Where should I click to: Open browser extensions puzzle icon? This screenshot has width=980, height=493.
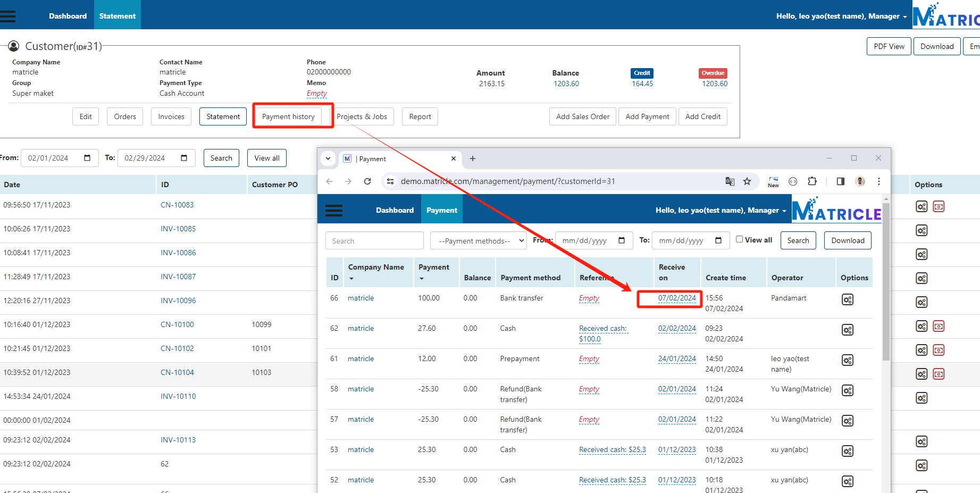(812, 181)
